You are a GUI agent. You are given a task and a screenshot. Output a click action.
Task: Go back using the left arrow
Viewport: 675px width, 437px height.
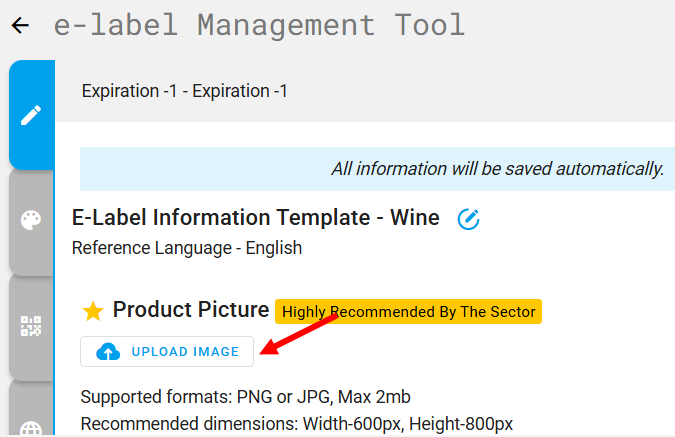tap(20, 25)
